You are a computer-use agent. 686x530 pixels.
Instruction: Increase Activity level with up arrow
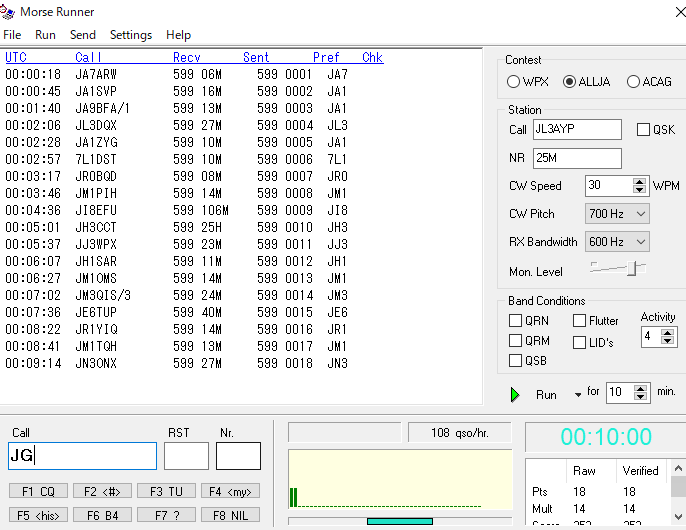pos(667,333)
